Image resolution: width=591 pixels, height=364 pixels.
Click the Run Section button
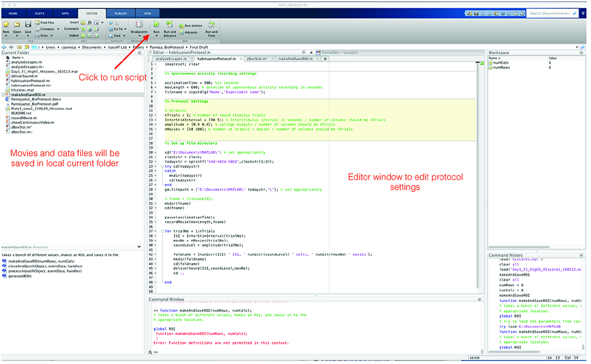point(191,25)
